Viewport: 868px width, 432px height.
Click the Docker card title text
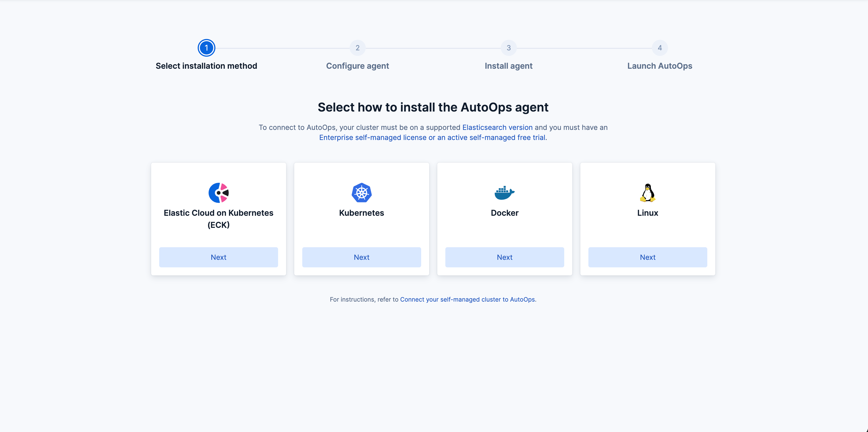coord(505,213)
